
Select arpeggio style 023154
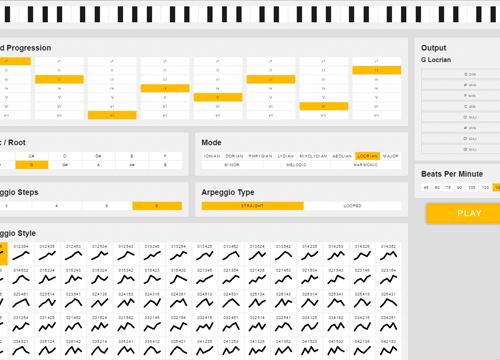click(389, 277)
